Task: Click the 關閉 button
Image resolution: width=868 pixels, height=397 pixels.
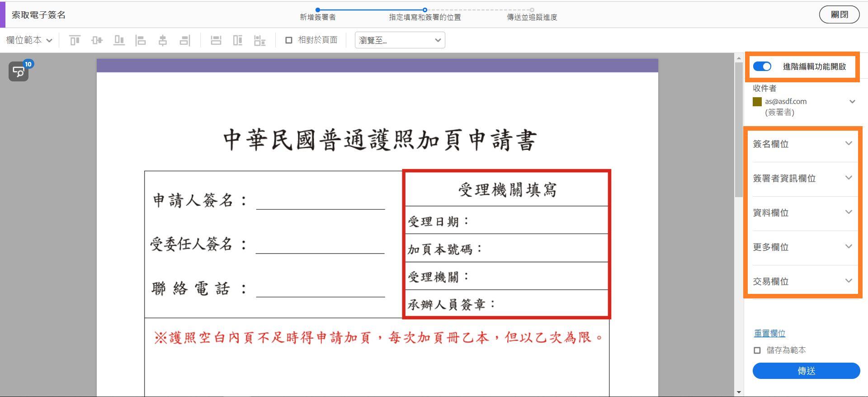Action: coord(840,14)
